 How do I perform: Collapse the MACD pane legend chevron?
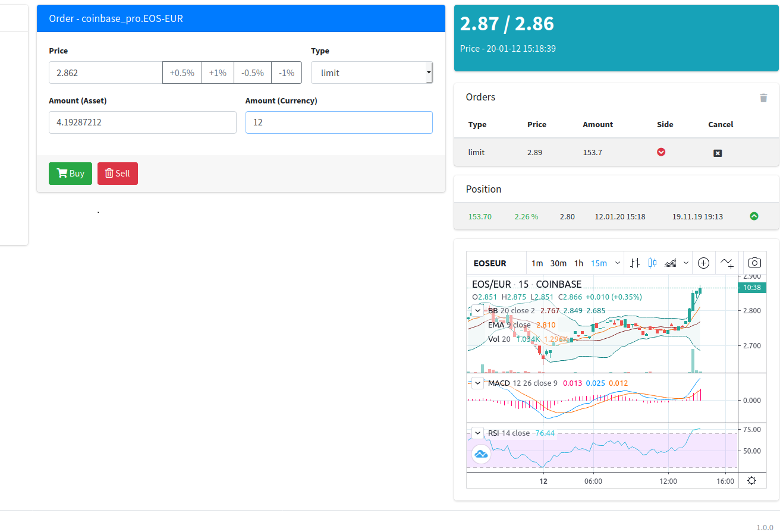point(477,382)
